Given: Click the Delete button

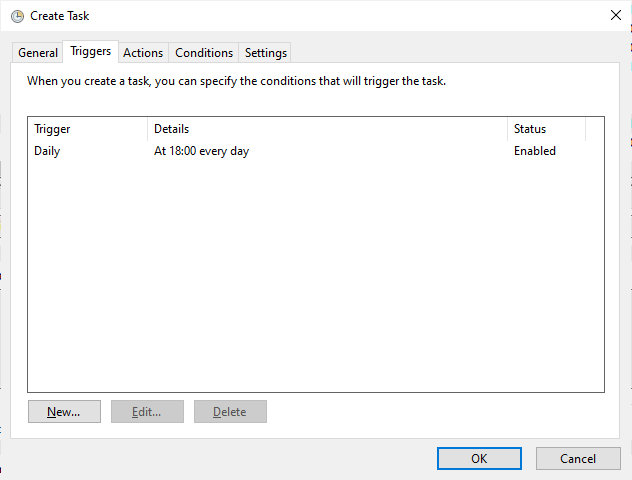Looking at the screenshot, I should point(230,411).
